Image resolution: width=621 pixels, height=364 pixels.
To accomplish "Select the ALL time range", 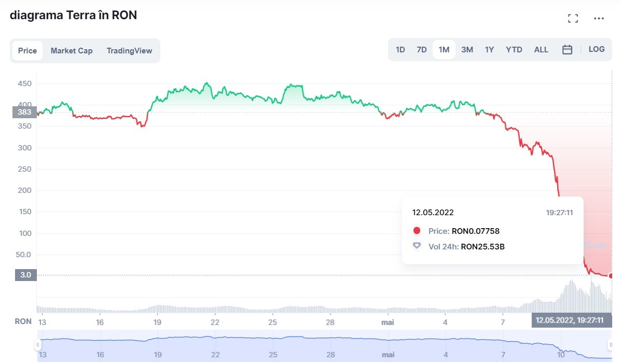I will (x=542, y=49).
